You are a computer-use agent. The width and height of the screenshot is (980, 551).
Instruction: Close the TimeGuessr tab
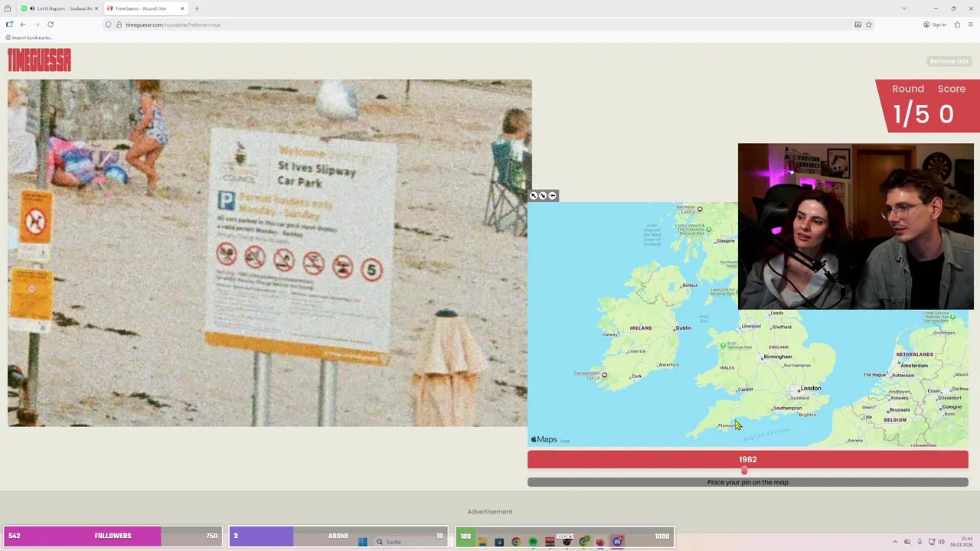[182, 8]
